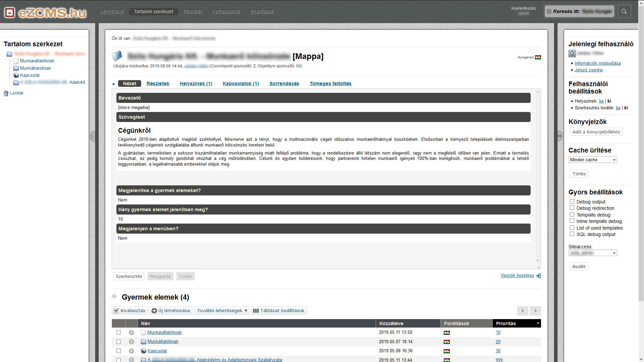Viewport: 644px width, 362px height.
Task: Collapse right panel with arrow handle
Action: point(559,136)
